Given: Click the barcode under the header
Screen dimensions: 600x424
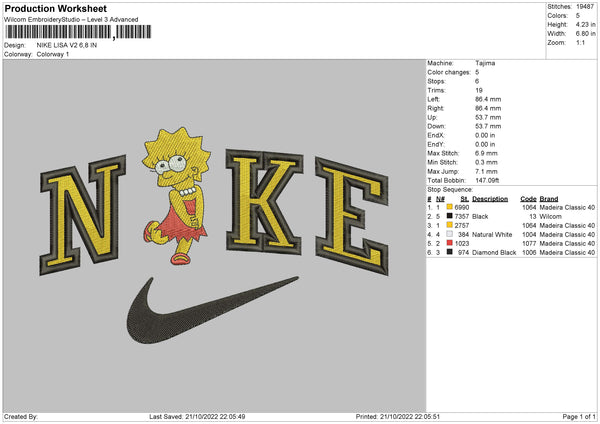Looking at the screenshot, I should point(78,32).
